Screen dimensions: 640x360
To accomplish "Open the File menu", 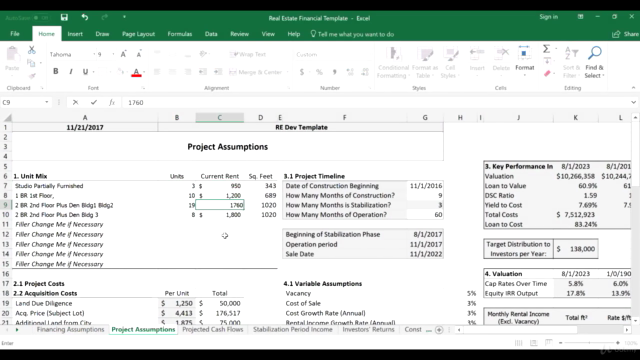I will [x=15, y=34].
